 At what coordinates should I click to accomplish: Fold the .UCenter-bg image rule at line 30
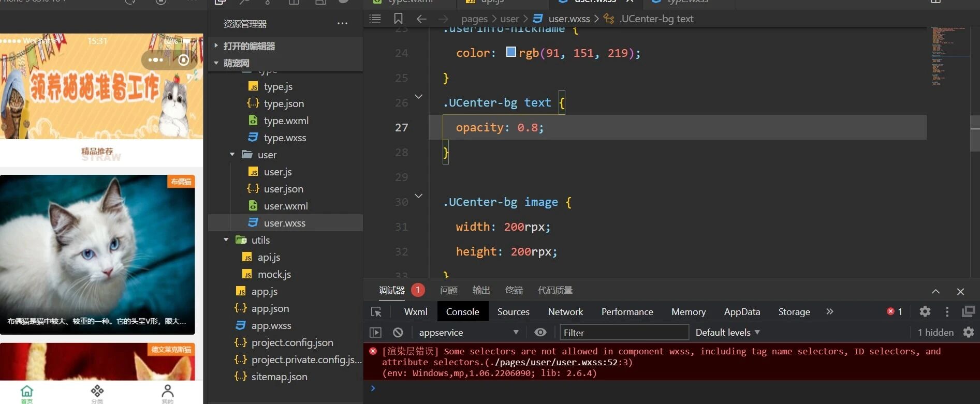click(x=418, y=196)
